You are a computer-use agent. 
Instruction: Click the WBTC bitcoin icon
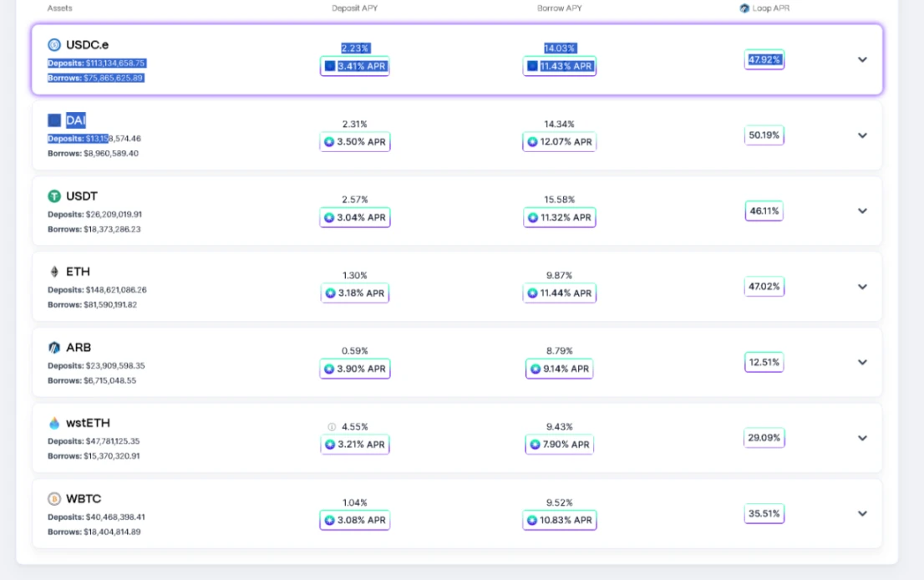54,499
